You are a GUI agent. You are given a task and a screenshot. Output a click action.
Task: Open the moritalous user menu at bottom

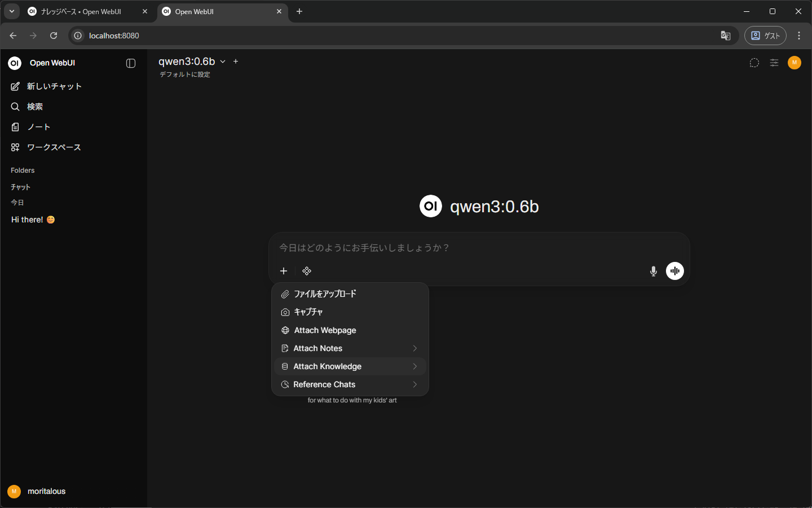tap(37, 492)
